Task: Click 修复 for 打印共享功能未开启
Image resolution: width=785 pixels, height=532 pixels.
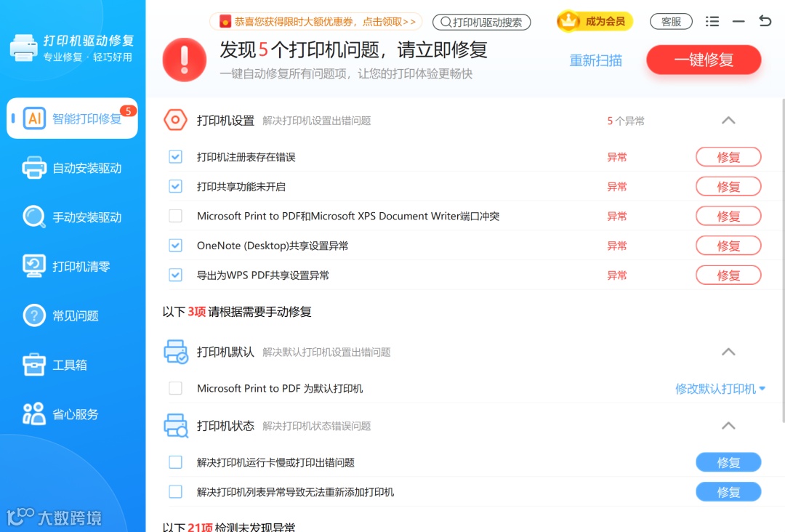Action: point(728,186)
